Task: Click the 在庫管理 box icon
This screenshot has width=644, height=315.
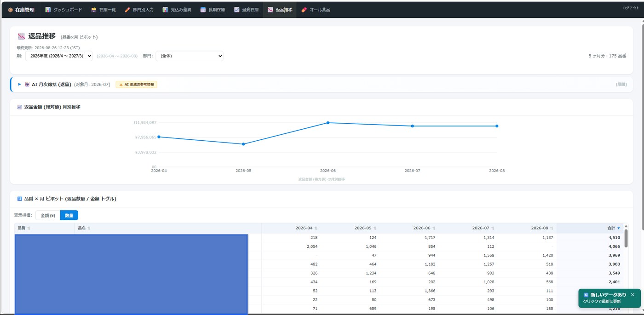Action: 10,10
